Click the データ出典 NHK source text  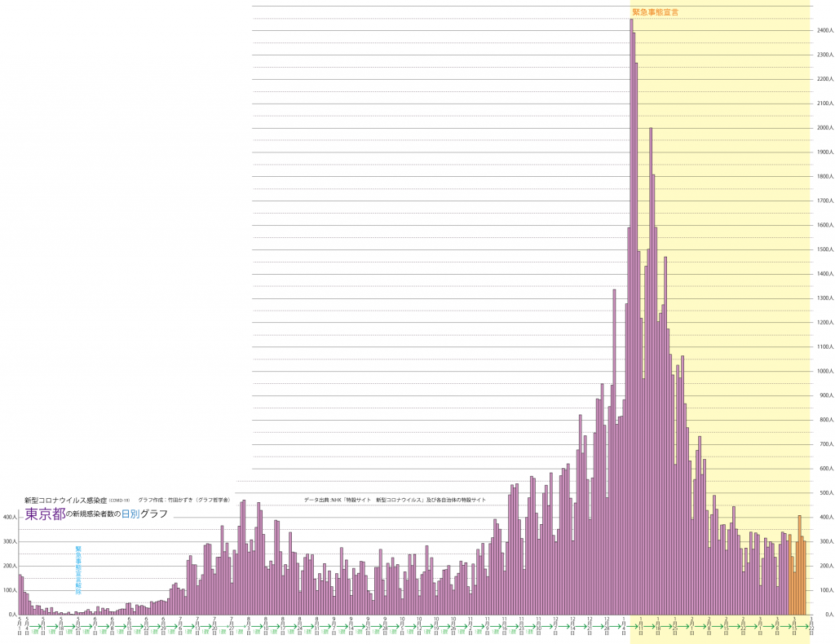395,499
